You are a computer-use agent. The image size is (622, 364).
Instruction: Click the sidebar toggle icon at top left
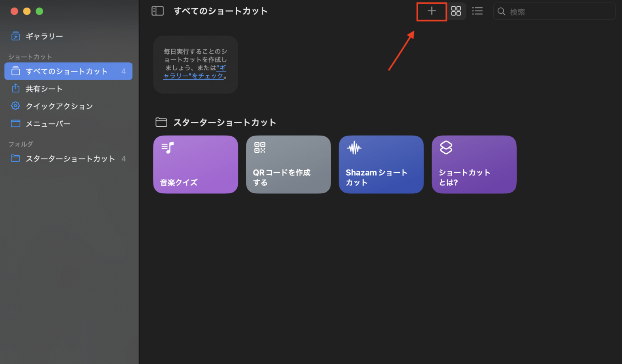point(158,11)
